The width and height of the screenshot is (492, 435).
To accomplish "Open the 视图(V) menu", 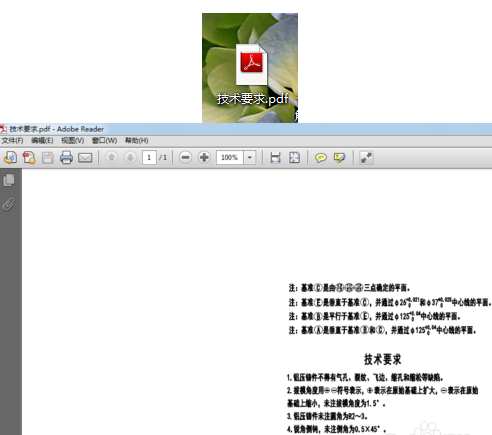I will 73,141.
